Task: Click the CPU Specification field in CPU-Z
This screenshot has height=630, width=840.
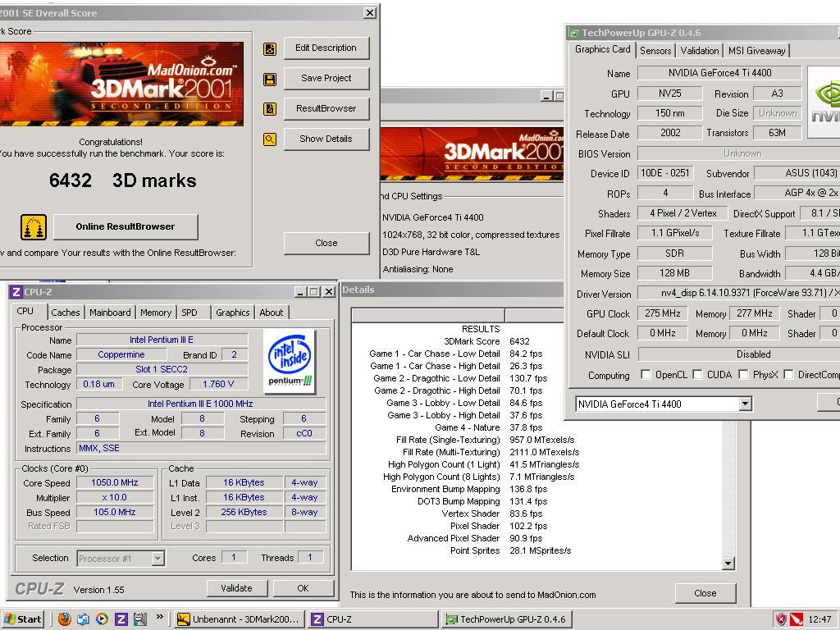Action: (x=201, y=404)
